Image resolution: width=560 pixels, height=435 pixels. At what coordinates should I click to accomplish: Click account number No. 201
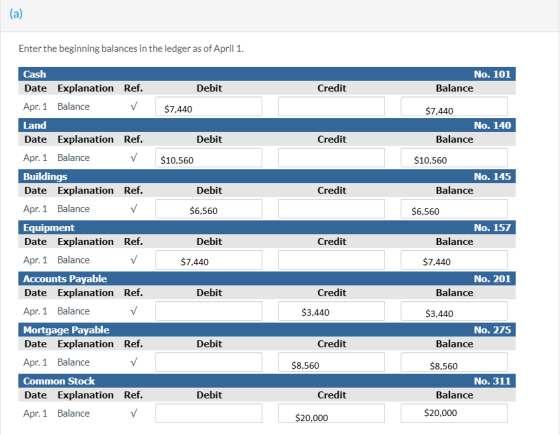(492, 278)
